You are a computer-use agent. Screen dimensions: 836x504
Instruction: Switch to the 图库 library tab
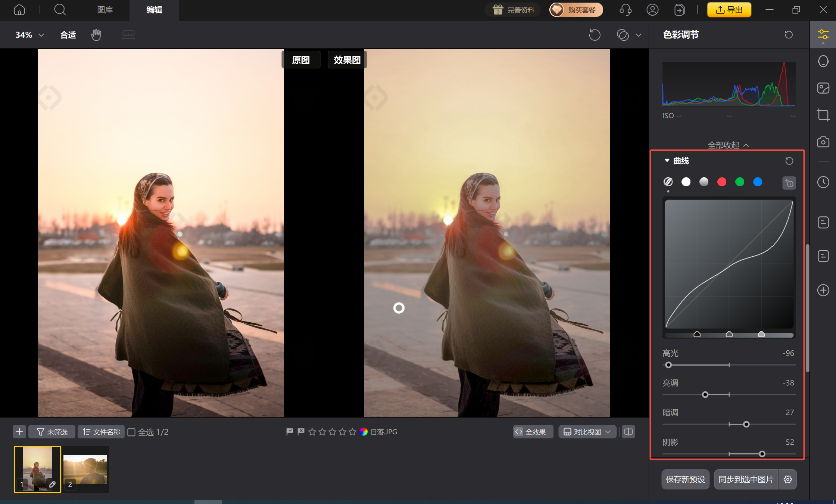[x=105, y=10]
